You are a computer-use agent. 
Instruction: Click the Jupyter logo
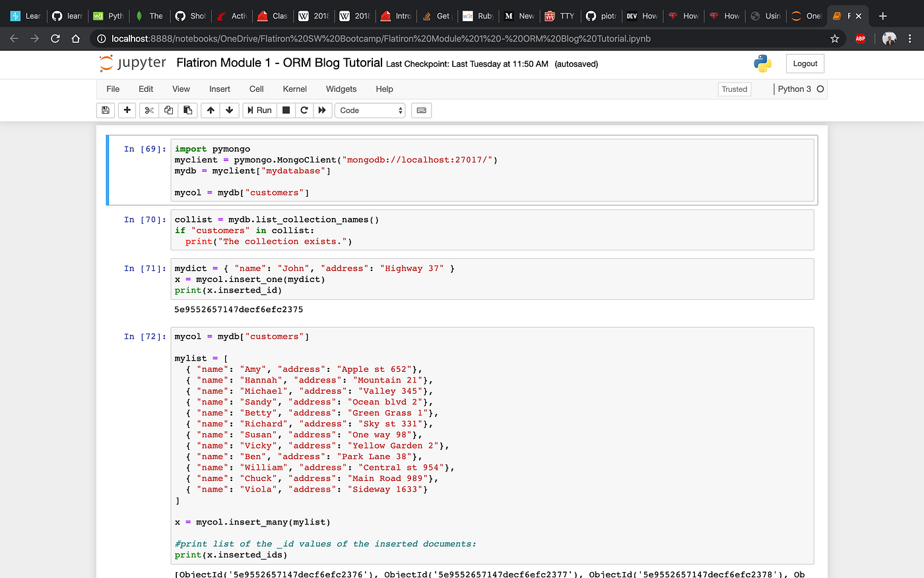(132, 63)
